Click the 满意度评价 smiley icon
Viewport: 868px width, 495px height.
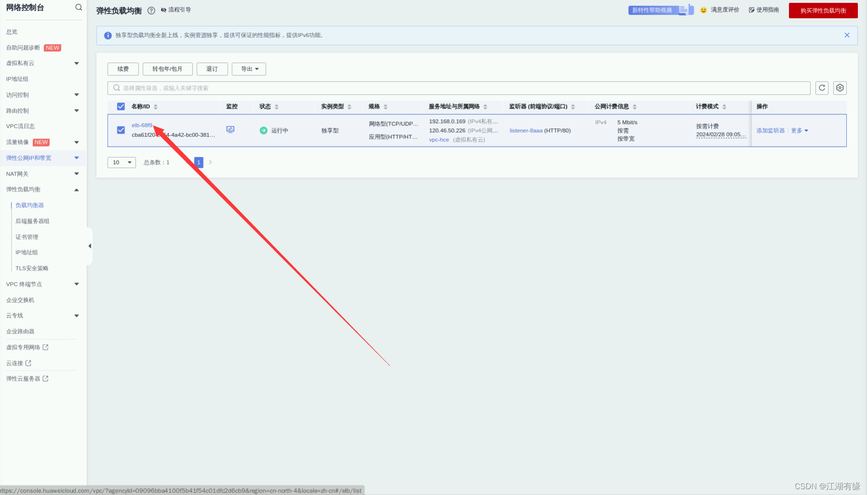click(x=704, y=10)
